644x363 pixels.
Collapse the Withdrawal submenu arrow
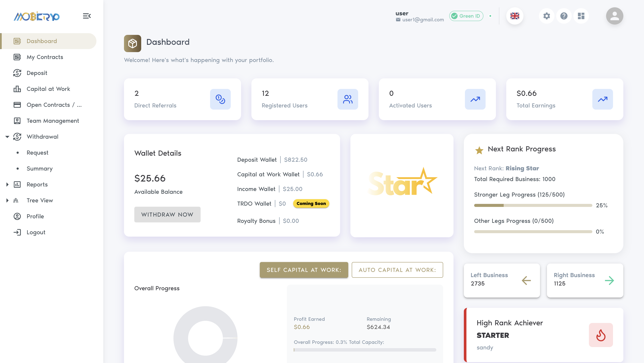click(7, 137)
